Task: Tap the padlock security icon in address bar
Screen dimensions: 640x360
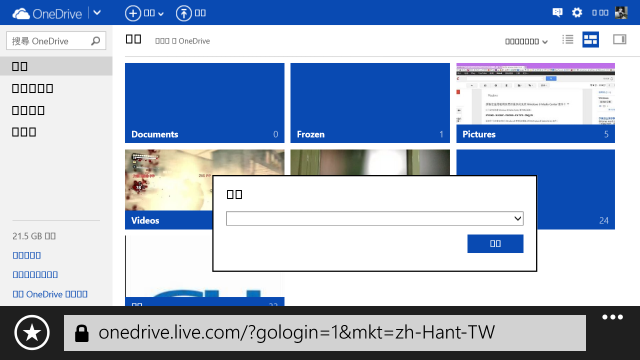Action: (x=82, y=333)
